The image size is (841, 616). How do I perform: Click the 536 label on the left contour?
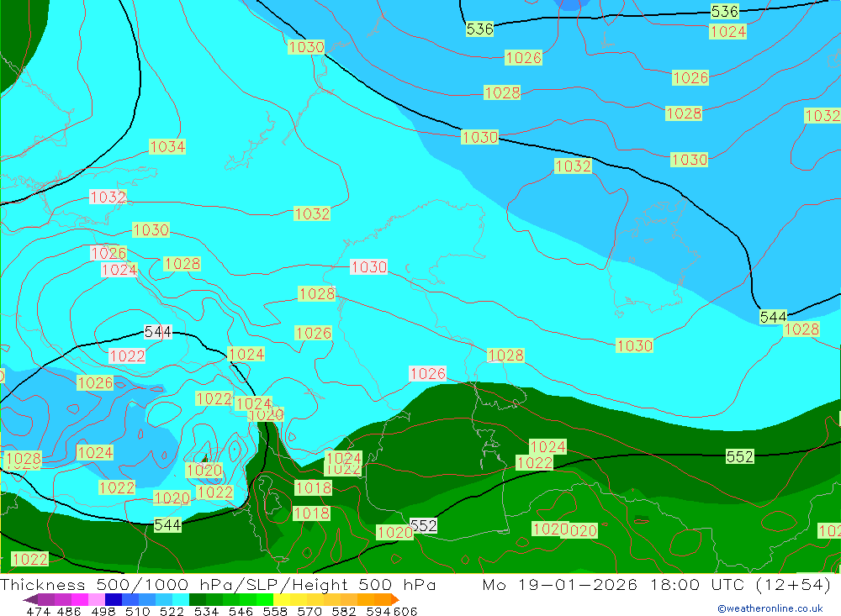pos(479,29)
